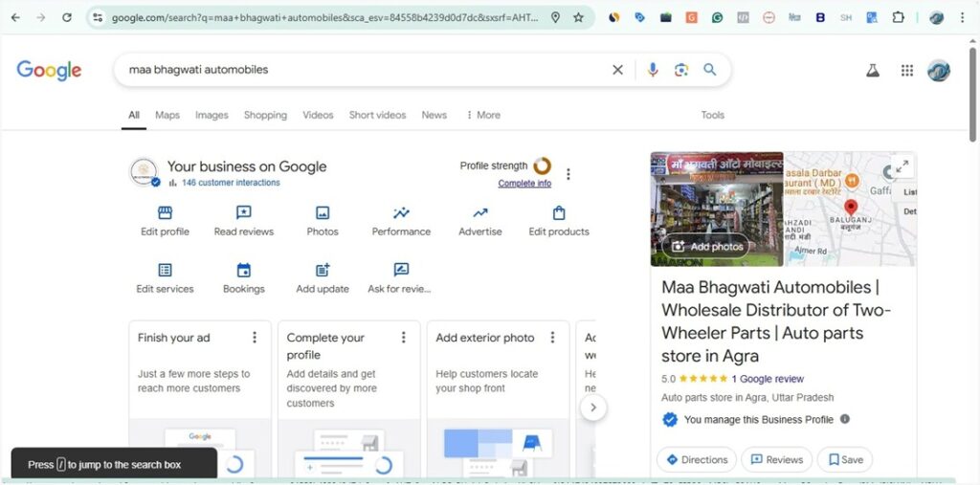Follow the Complete info link
Screen dimensions: 980x485
click(x=525, y=183)
